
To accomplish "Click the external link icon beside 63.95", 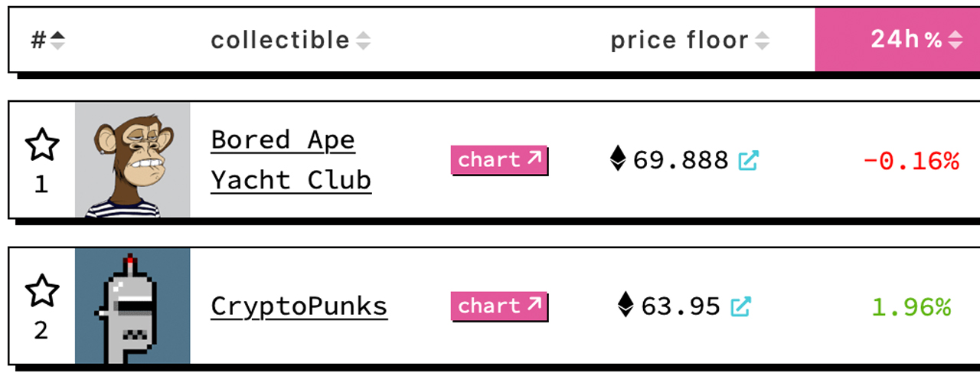I will 740,307.
